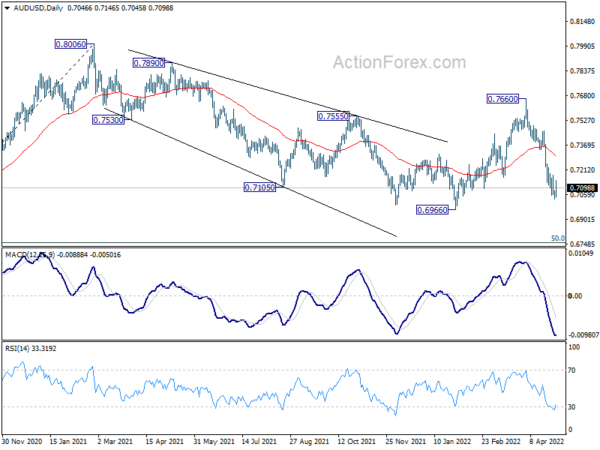Click the 0.76600 price label
The image size is (600, 450).
pyautogui.click(x=503, y=99)
